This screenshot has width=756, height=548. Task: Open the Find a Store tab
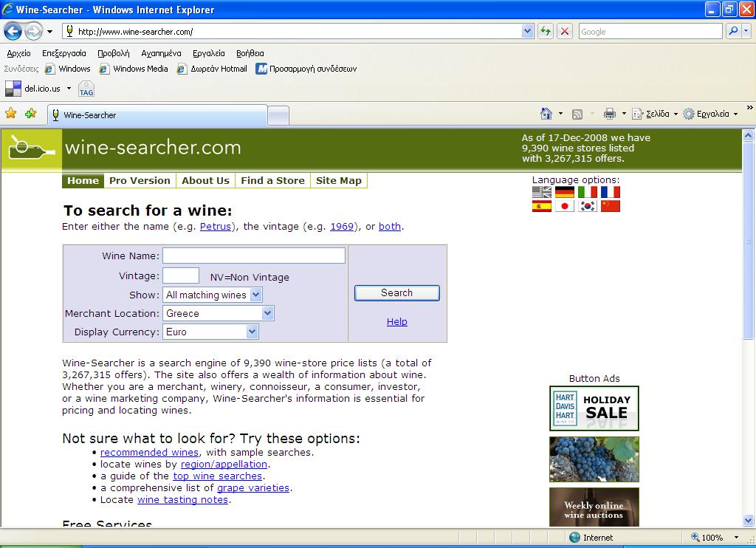272,181
